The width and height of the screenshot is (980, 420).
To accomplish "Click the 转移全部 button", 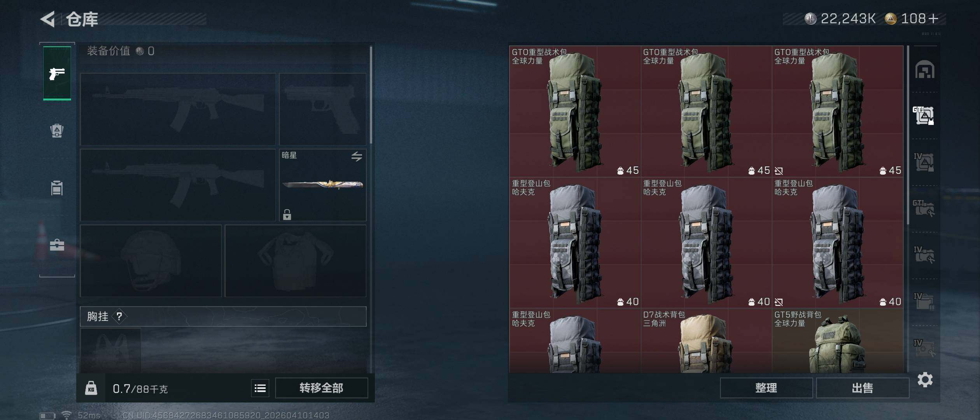I will [321, 388].
